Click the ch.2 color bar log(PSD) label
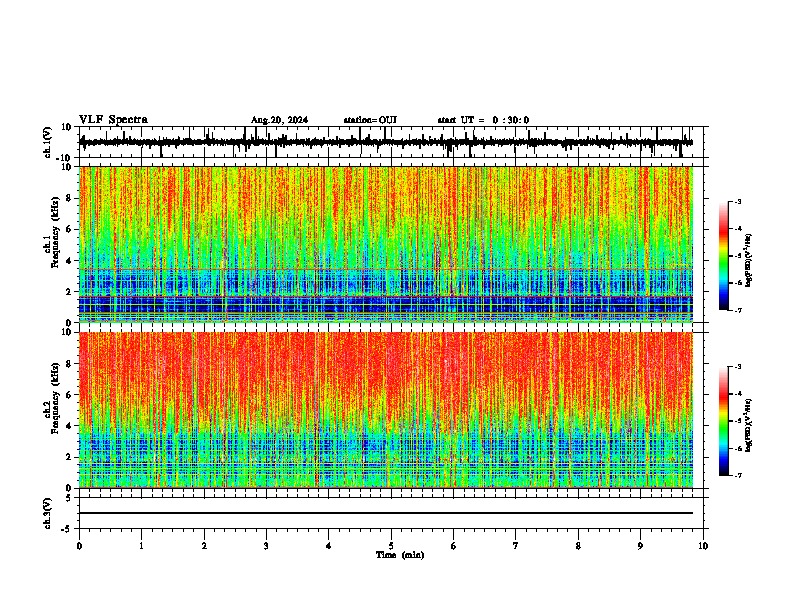The height and width of the screenshot is (612, 792). click(749, 425)
